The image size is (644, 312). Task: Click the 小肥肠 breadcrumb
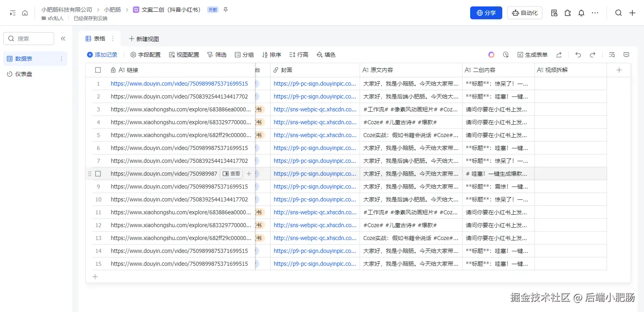pos(112,10)
